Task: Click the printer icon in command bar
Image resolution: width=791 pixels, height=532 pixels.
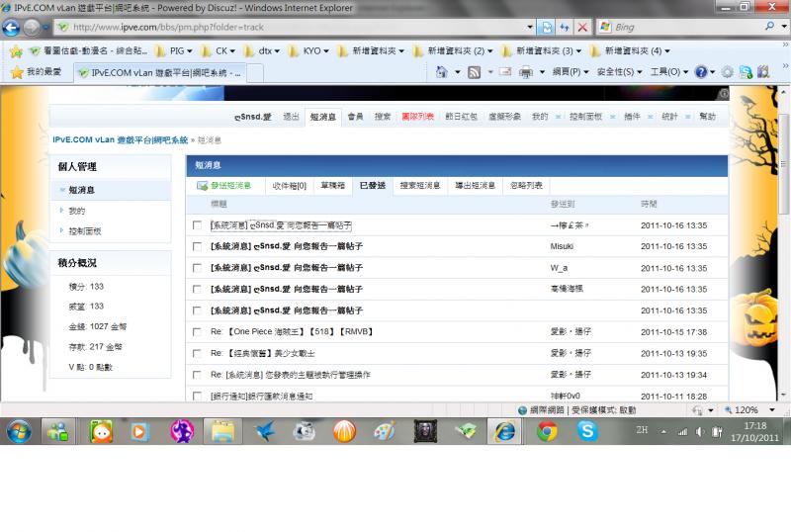Action: tap(527, 72)
